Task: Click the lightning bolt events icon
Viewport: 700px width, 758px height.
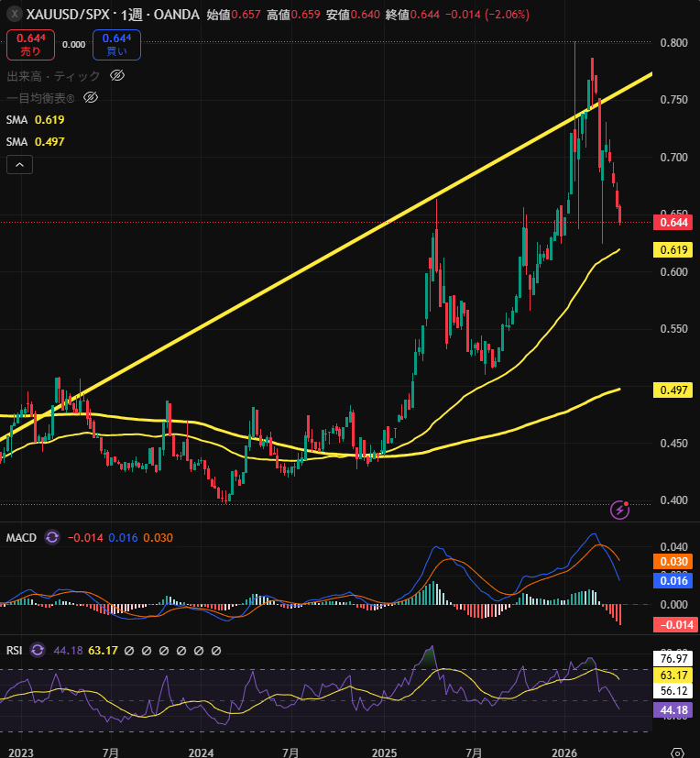Action: [620, 510]
